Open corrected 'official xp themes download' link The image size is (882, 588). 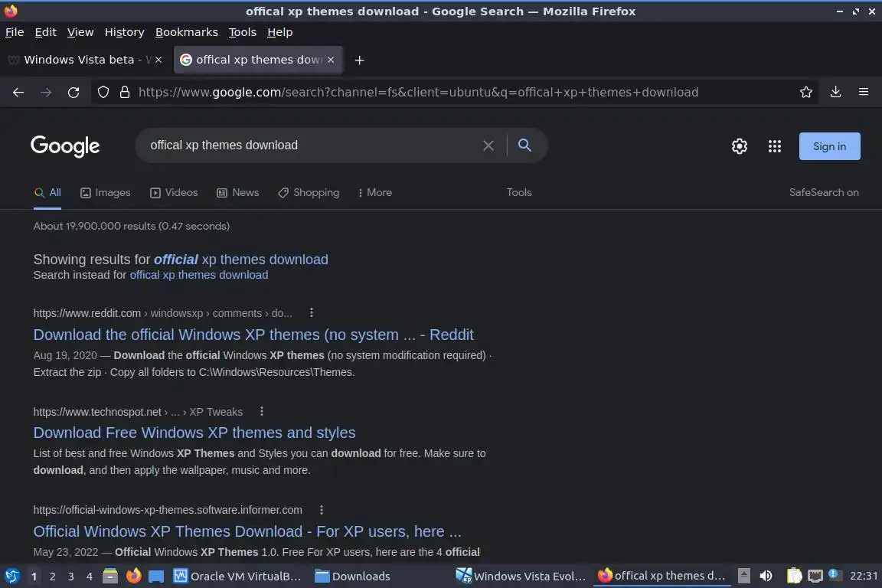(240, 260)
